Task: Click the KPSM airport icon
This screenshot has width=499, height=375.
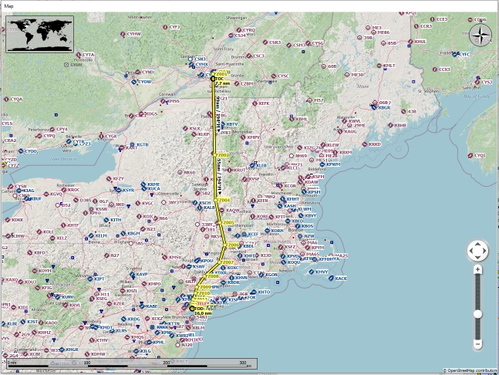Action: click(304, 192)
